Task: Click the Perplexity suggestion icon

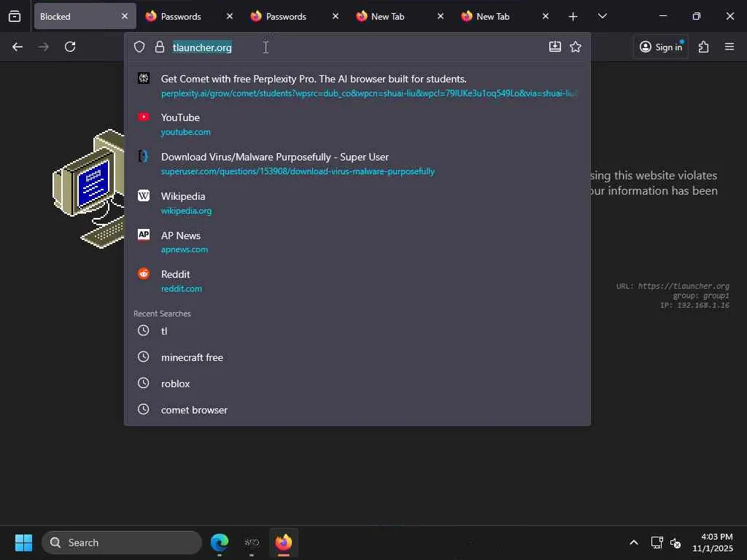Action: coord(144,78)
